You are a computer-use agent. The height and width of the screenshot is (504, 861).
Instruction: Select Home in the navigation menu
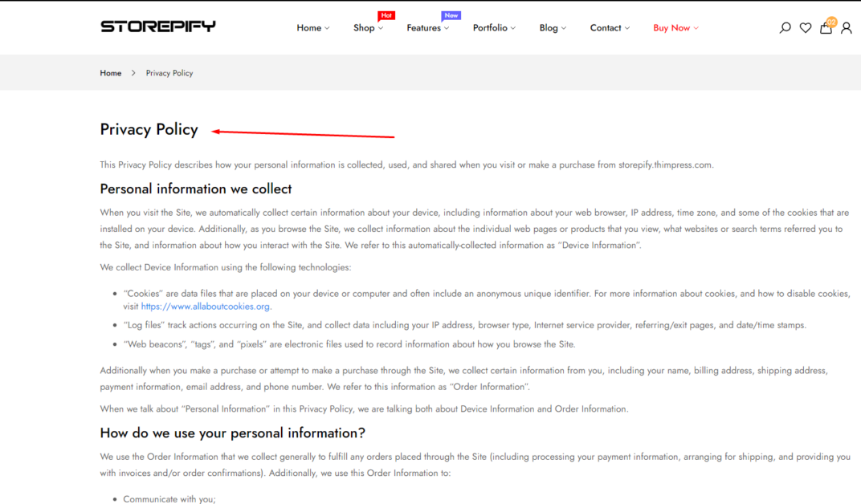pyautogui.click(x=308, y=27)
